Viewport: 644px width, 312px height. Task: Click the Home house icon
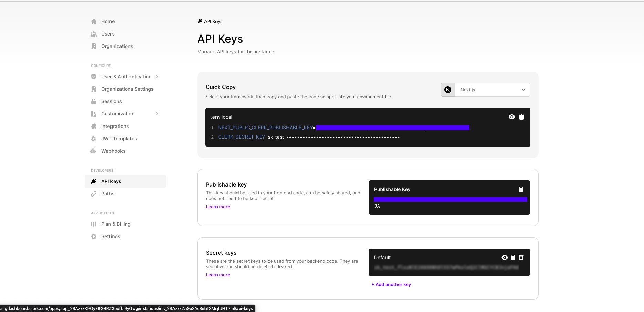94,21
